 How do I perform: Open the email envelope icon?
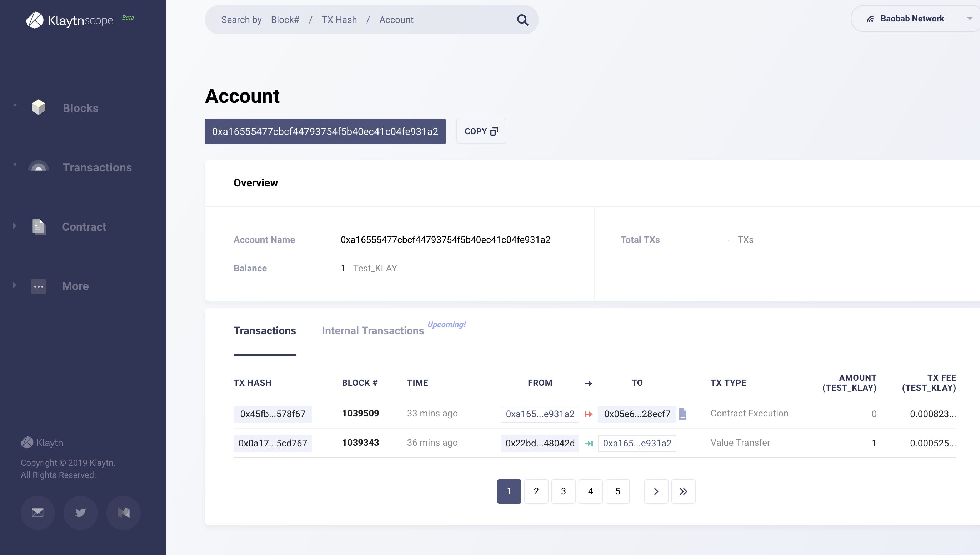37,512
